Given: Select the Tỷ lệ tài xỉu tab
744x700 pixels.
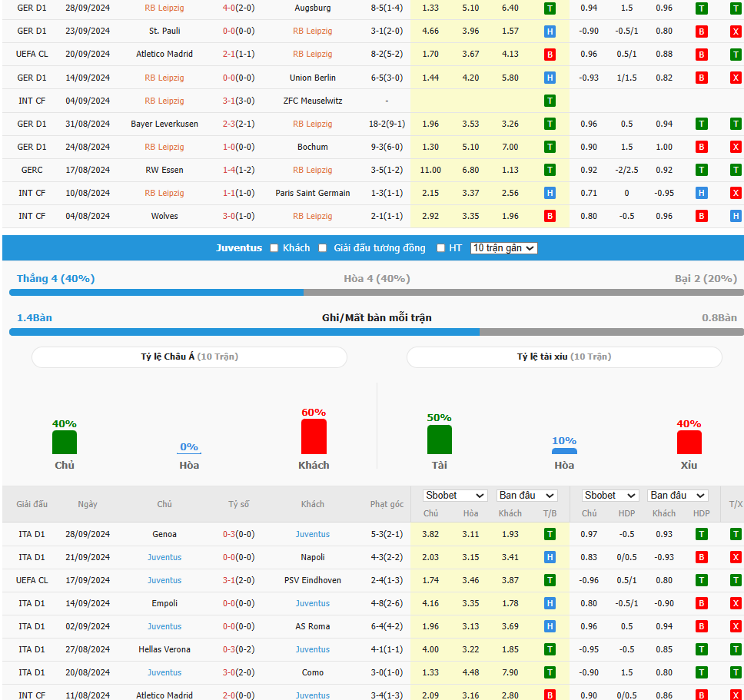Looking at the screenshot, I should 564,357.
